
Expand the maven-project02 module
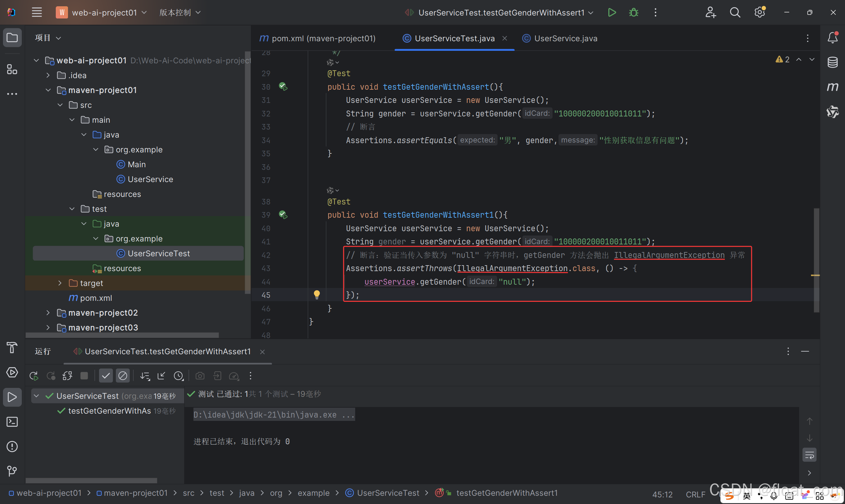tap(48, 313)
